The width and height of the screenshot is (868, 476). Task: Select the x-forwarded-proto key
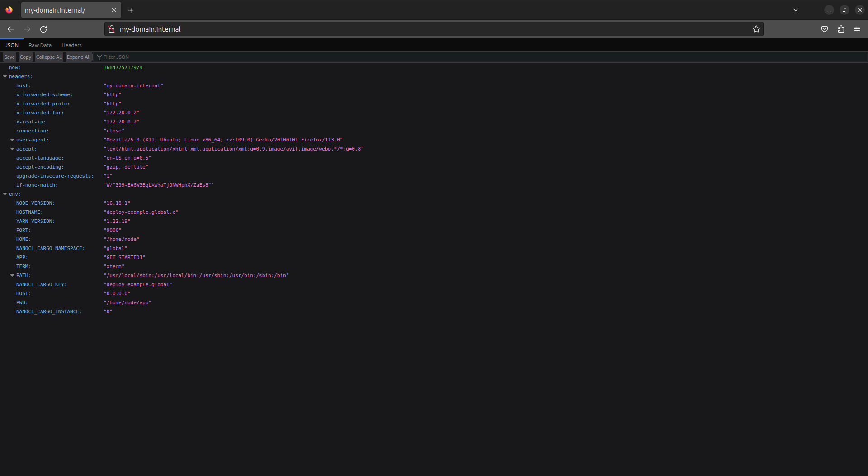pos(43,104)
